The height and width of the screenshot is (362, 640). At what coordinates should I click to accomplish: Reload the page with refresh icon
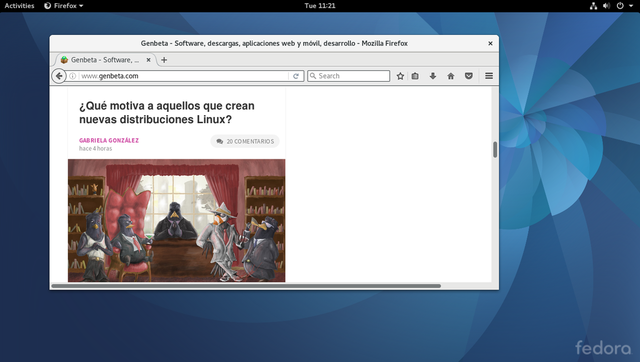click(296, 76)
